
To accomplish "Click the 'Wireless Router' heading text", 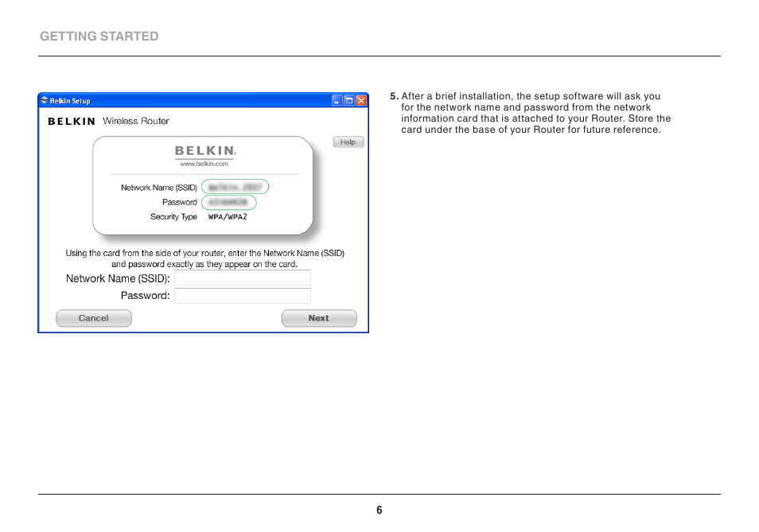I will point(136,121).
